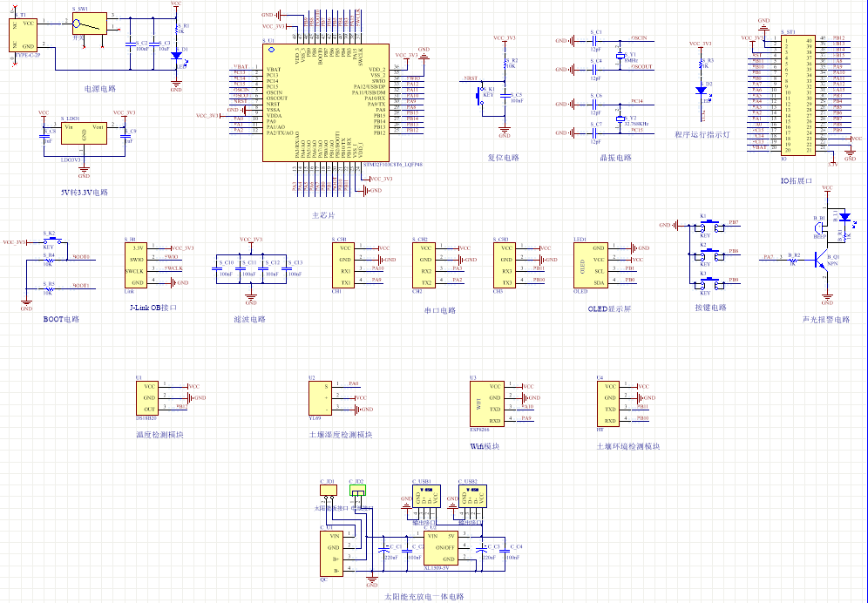868x603 pixels.
Task: Click the TYPE-C-2P connector S_T1
Action: pyautogui.click(x=24, y=36)
